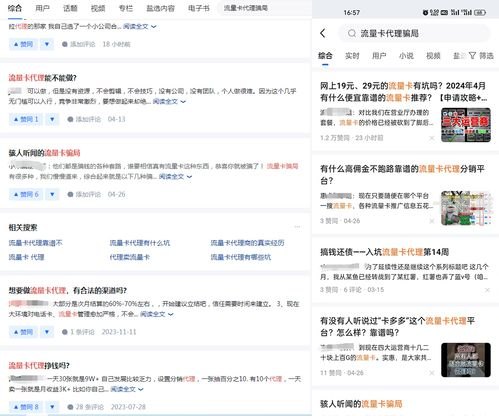Expand 阅读全文 on 流量卡代理挣钱吗 answer
This screenshot has width=499, height=416.
tap(127, 389)
